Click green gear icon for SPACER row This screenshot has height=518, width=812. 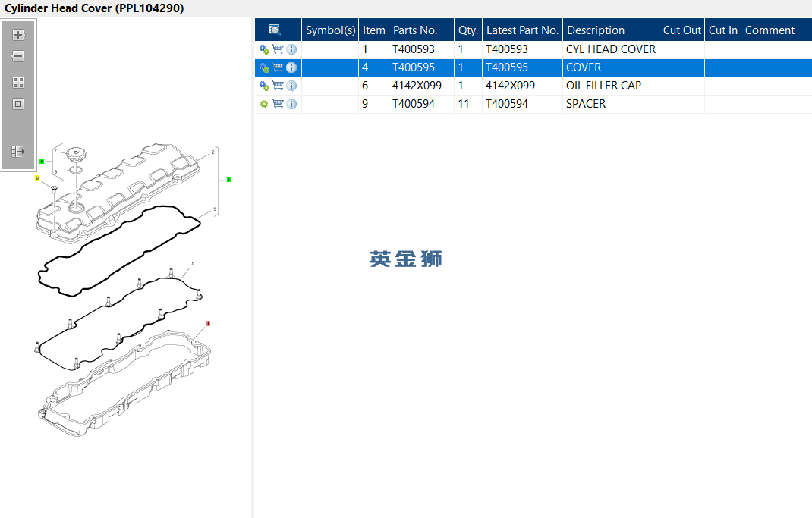[x=264, y=104]
